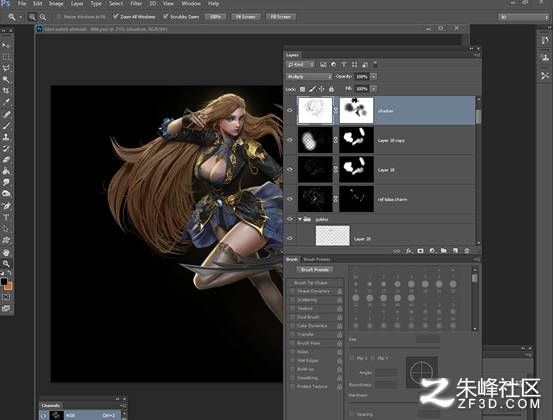Switch to the Brush Presets tab

pos(317,259)
